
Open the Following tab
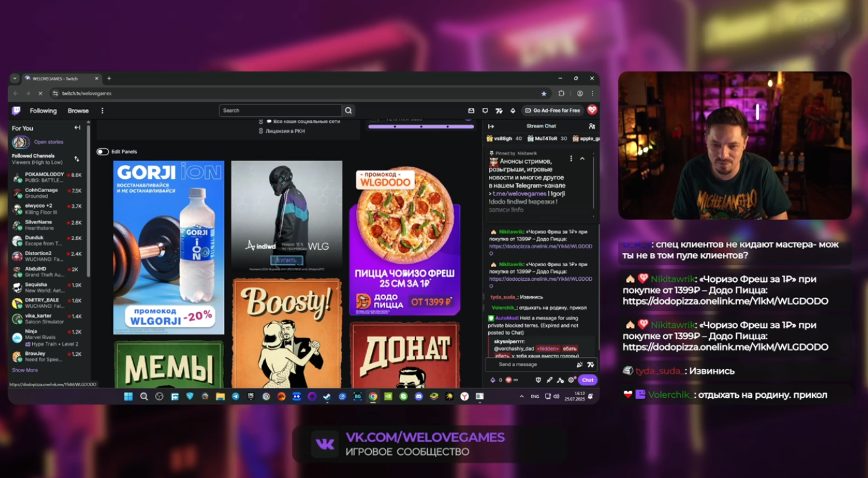tap(43, 110)
